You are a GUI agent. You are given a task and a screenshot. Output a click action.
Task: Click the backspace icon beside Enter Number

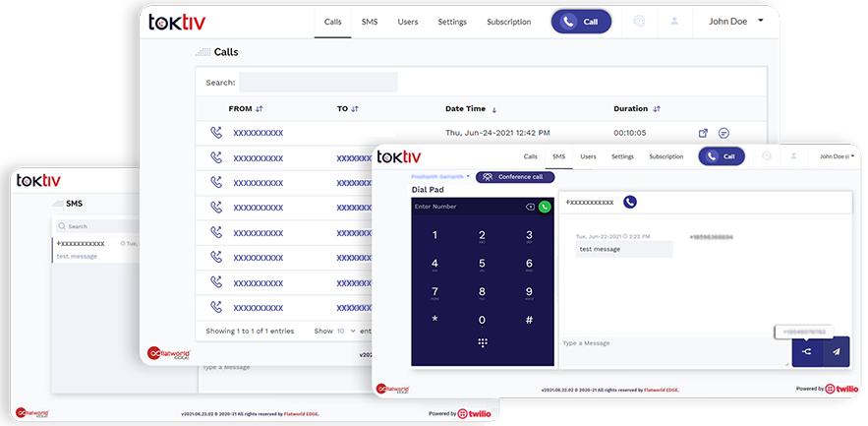pyautogui.click(x=530, y=207)
